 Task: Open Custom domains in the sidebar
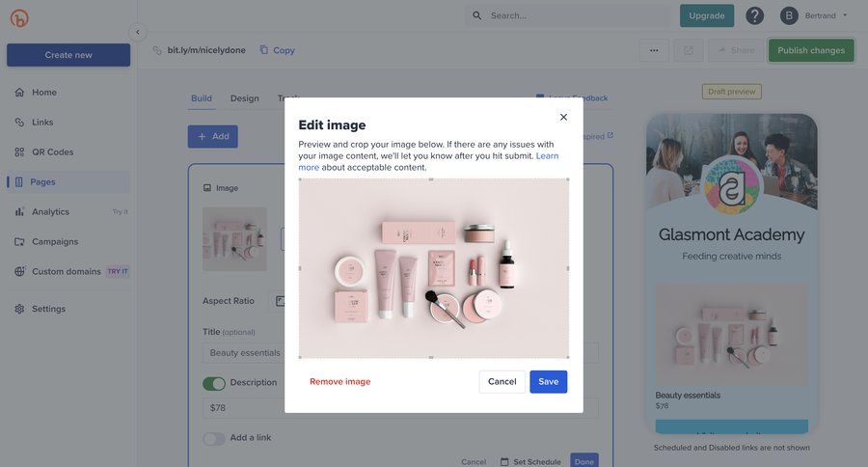pyautogui.click(x=68, y=271)
